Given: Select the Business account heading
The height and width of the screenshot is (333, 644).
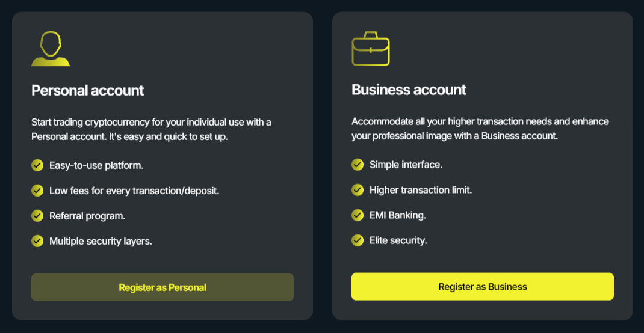Looking at the screenshot, I should [409, 90].
